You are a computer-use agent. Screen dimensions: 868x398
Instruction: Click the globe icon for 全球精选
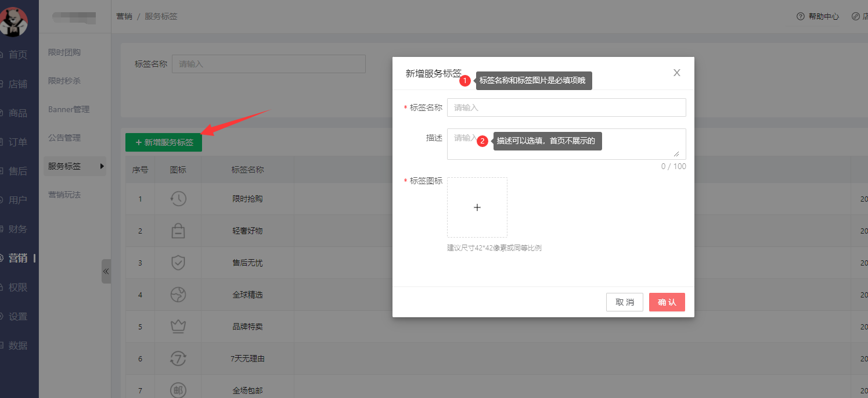pos(178,295)
